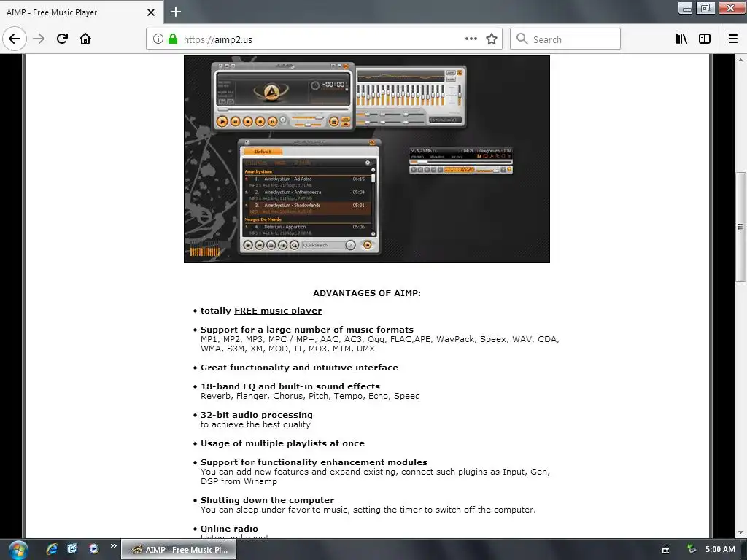
Task: Open the Library icon in the toolbar
Action: pos(681,39)
